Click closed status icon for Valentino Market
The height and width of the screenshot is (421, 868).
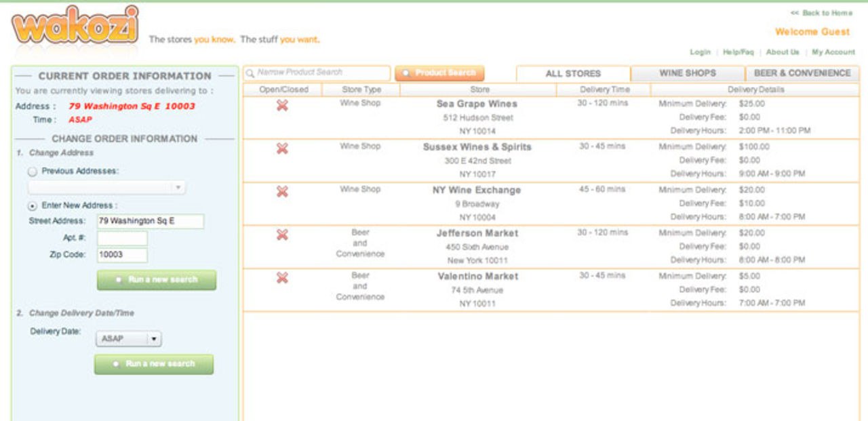tap(283, 278)
